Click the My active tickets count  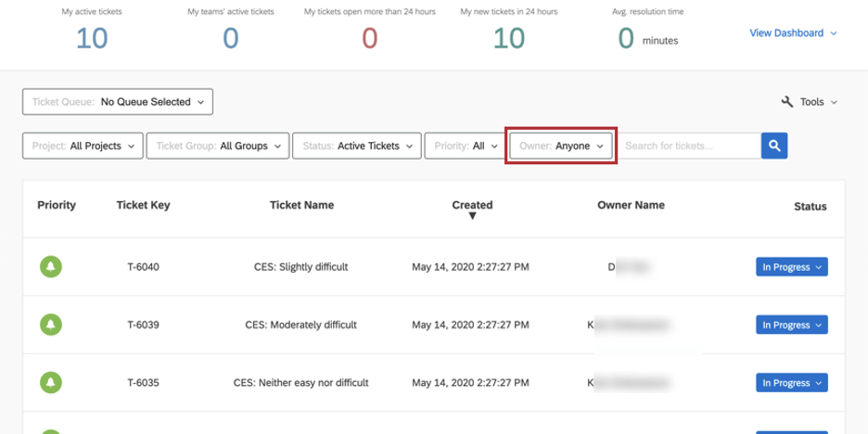pyautogui.click(x=92, y=39)
